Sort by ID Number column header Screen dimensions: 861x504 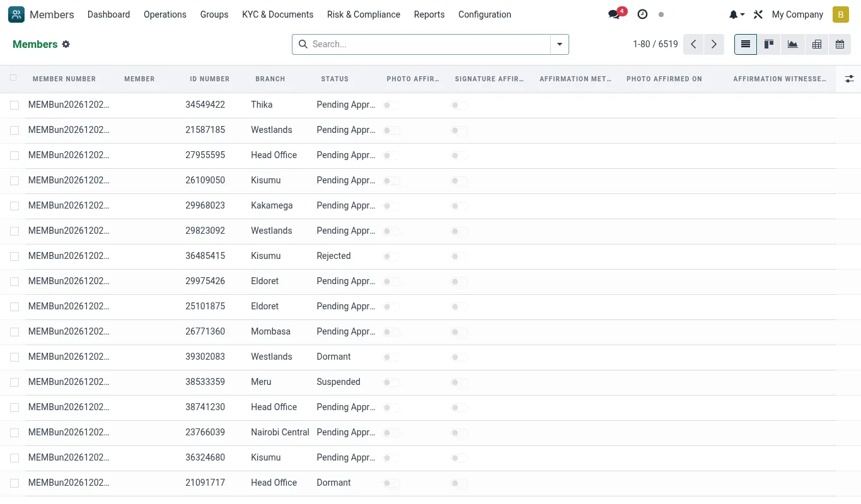(210, 79)
